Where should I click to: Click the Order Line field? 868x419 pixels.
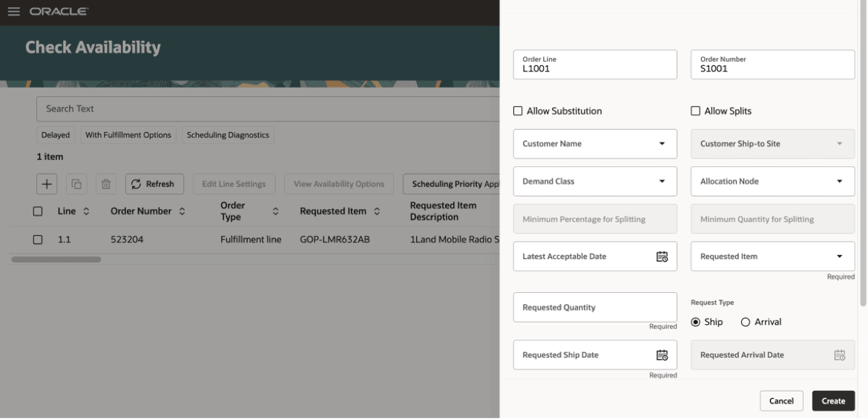click(x=595, y=65)
